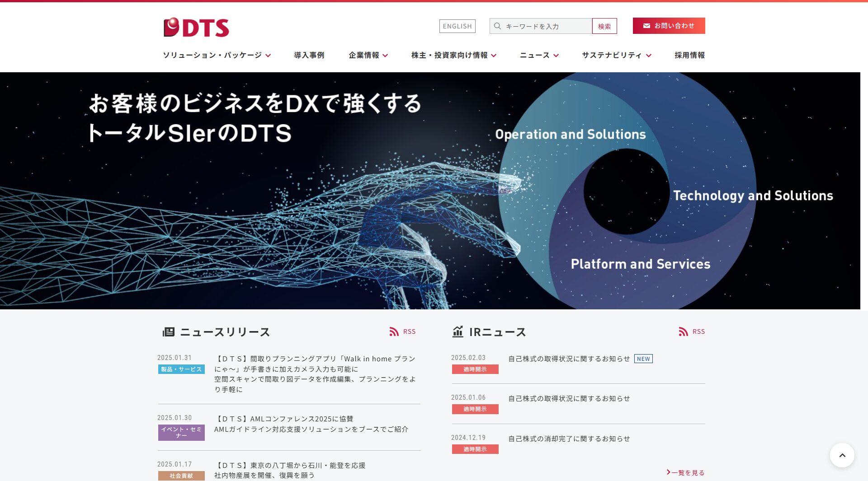The height and width of the screenshot is (481, 868).
Task: Click the chart icon beside IRニュース
Action: click(458, 332)
